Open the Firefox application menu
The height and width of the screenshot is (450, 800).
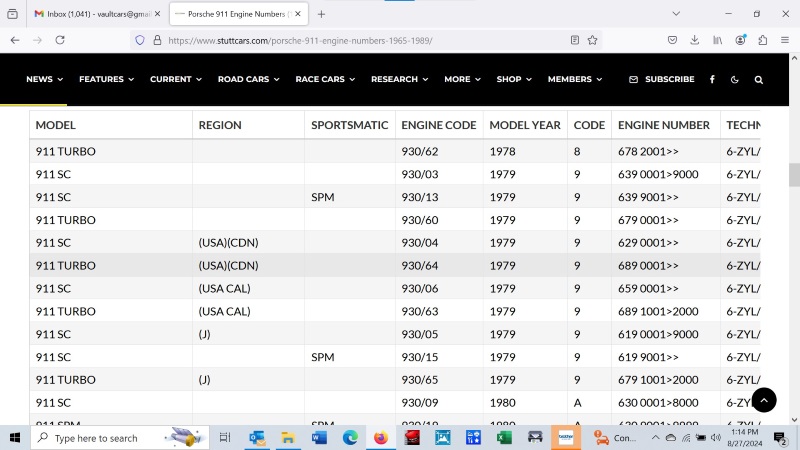785,40
